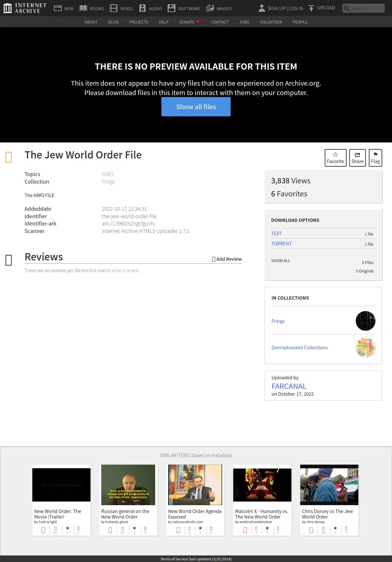
Task: Open uploader FARCANAL profile
Action: click(289, 386)
